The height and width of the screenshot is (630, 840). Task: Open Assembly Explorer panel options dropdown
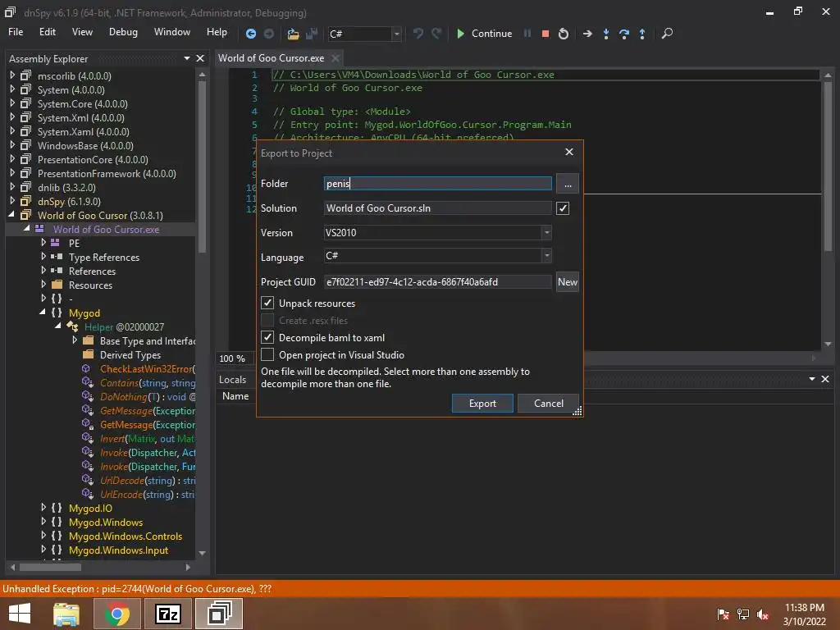187,58
